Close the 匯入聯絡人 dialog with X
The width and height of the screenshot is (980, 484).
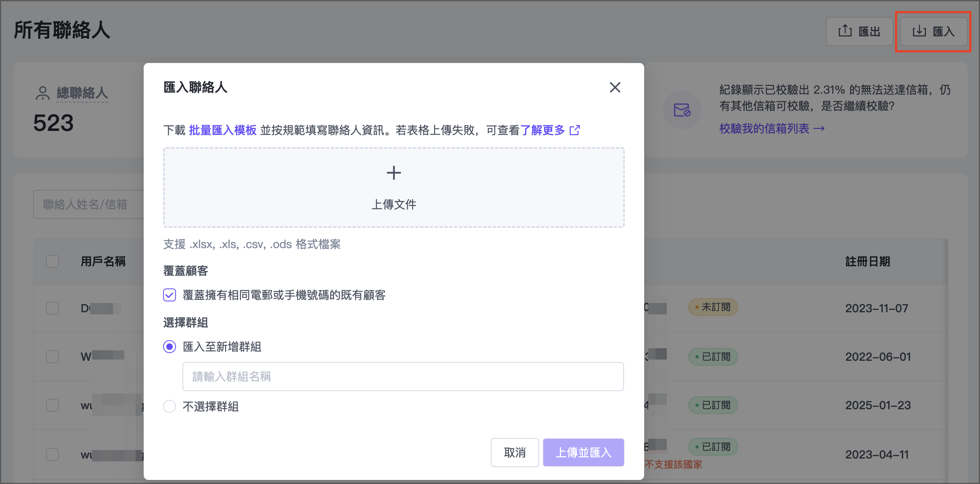point(615,87)
